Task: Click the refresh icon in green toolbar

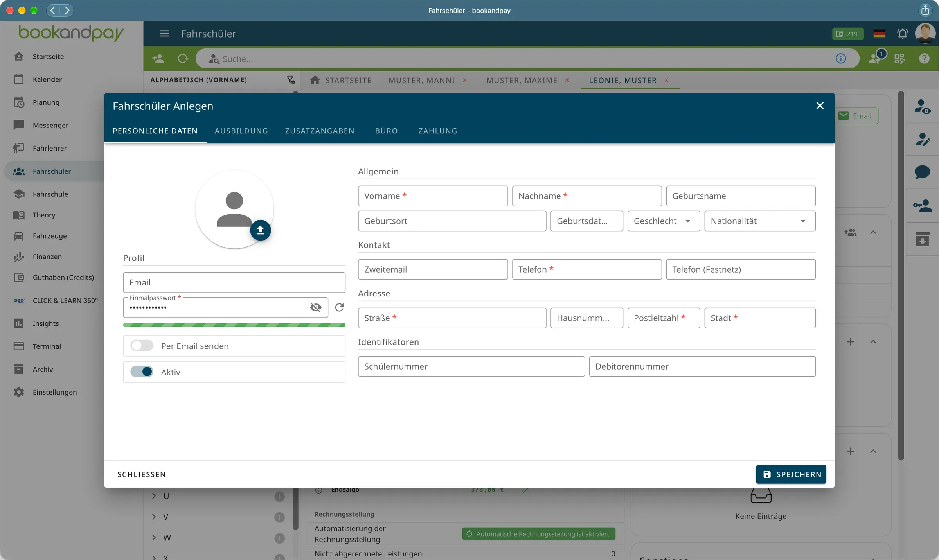Action: coord(183,59)
